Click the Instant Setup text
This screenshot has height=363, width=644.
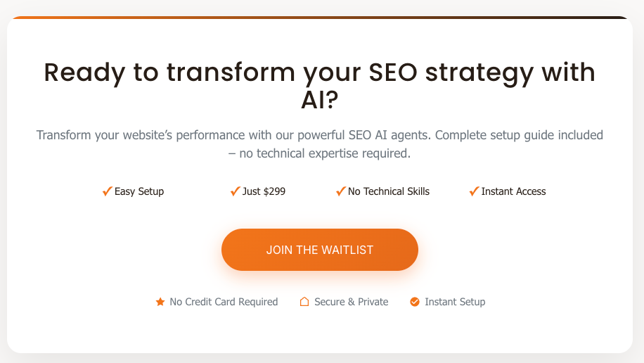[x=455, y=302]
